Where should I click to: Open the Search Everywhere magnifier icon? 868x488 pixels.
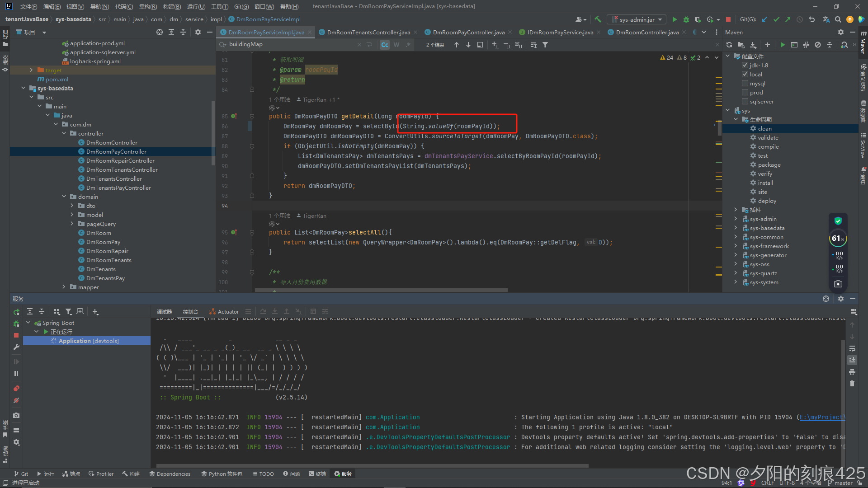(838, 19)
